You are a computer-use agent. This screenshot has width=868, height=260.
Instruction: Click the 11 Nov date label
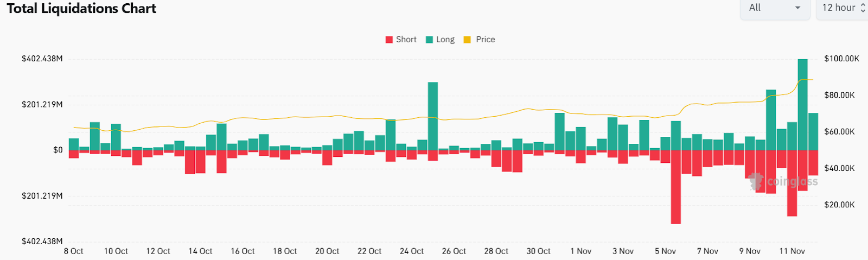[x=792, y=251]
